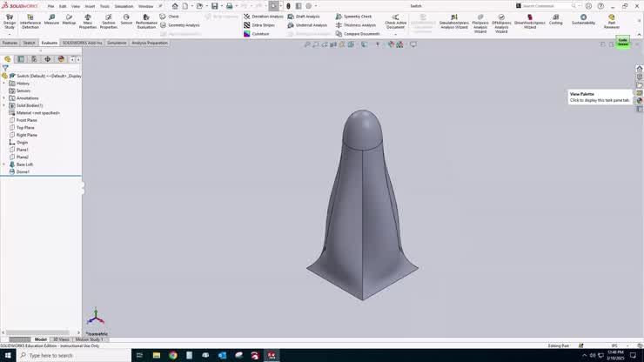Run Performance Evaluation

point(146,21)
